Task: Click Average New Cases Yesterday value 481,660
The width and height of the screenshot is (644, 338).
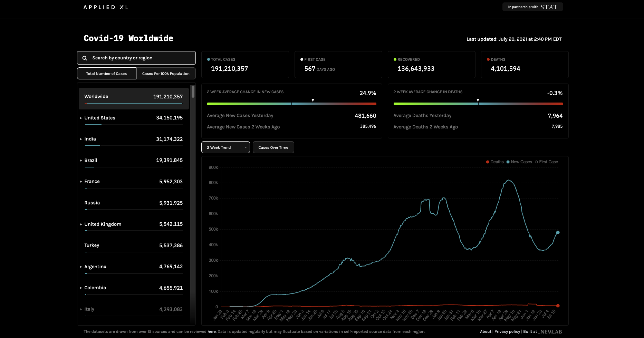Action: coord(365,116)
